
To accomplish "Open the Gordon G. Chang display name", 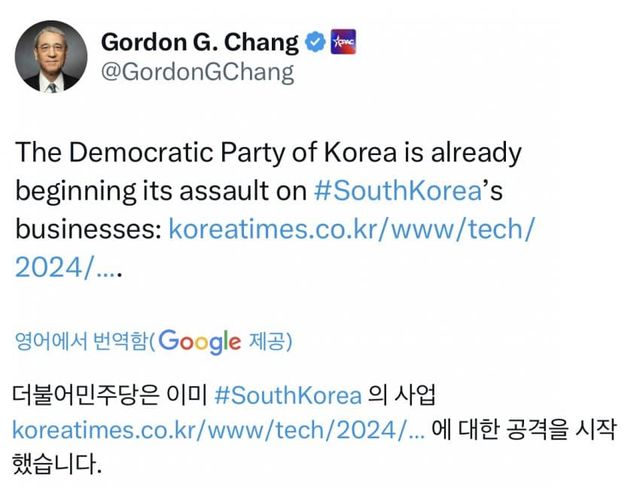I will (200, 43).
